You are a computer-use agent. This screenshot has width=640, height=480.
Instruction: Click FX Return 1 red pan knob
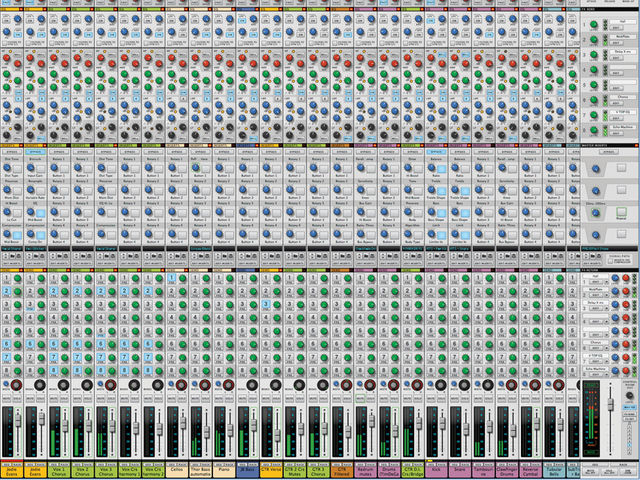click(626, 278)
